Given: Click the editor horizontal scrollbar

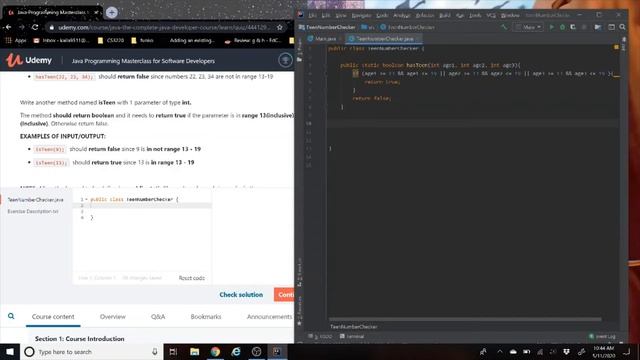Looking at the screenshot, I should tap(465, 319).
